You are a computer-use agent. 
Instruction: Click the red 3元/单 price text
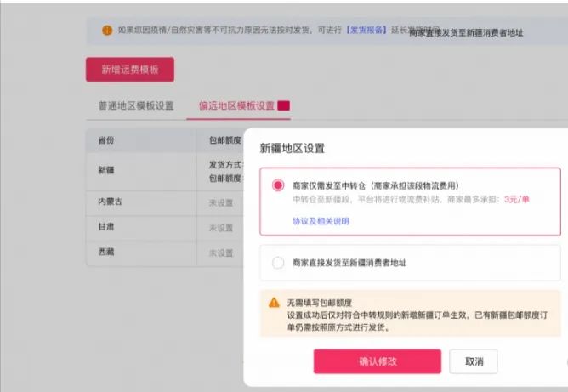coord(516,199)
